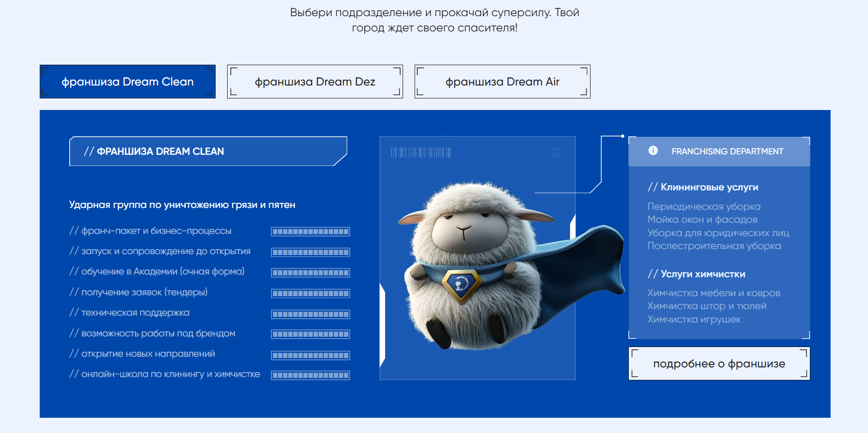The width and height of the screenshot is (868, 433).
Task: Click the FRANCHISING DEPARTMENT heading
Action: [x=727, y=151]
